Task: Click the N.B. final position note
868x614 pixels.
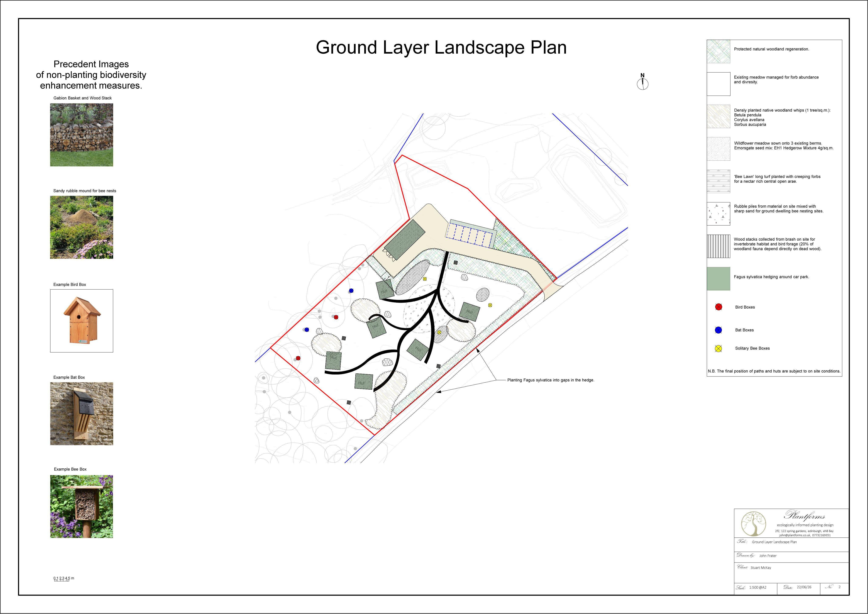Action: tap(774, 371)
